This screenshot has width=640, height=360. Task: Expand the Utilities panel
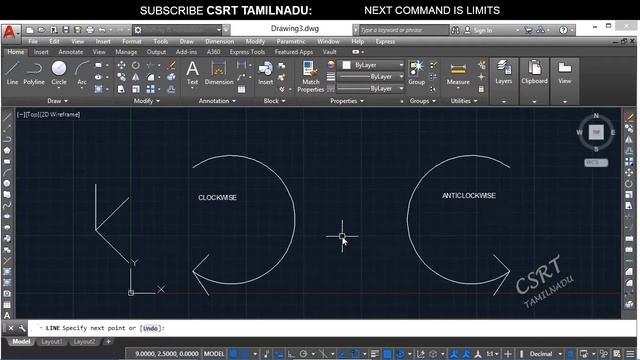coord(464,101)
